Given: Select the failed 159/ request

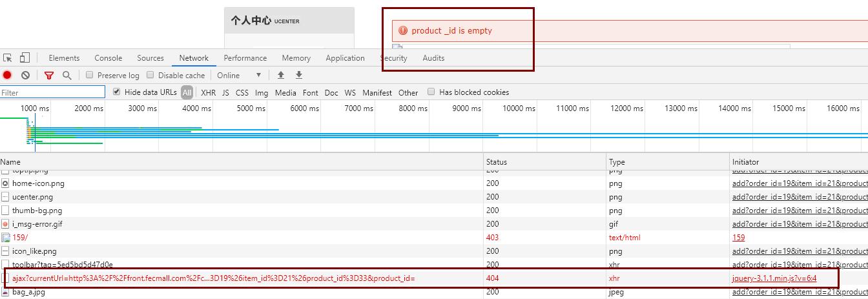Looking at the screenshot, I should 434,238.
